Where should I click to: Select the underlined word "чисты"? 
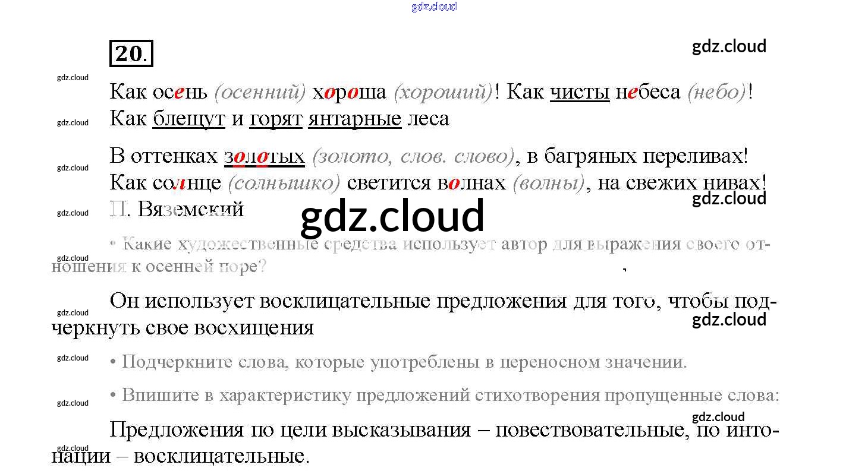(x=580, y=92)
